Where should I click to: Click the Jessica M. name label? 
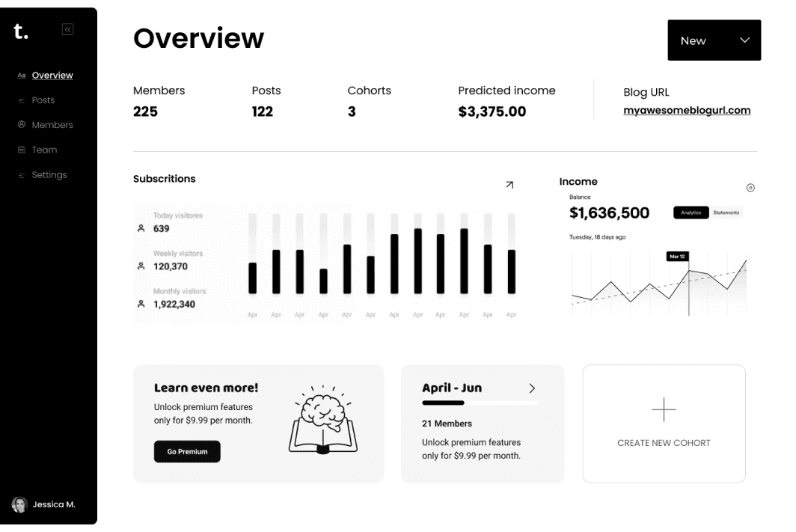tap(54, 504)
